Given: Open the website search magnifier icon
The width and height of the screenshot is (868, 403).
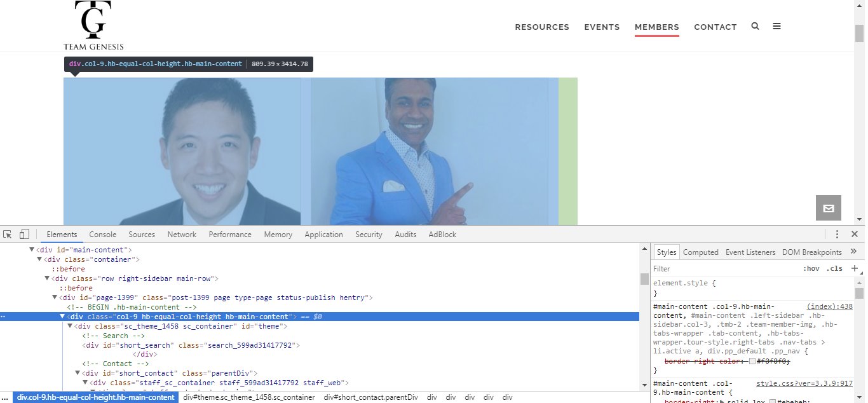Looking at the screenshot, I should click(x=755, y=27).
